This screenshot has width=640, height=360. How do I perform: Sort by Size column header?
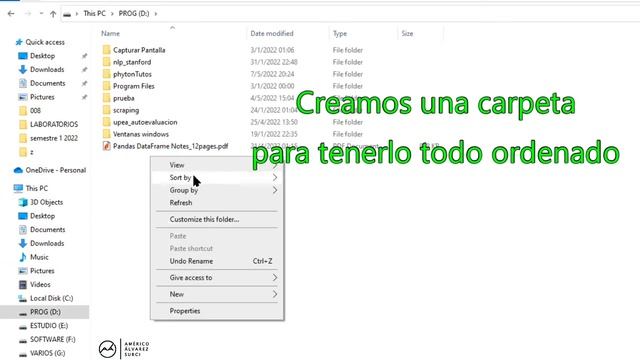point(407,33)
